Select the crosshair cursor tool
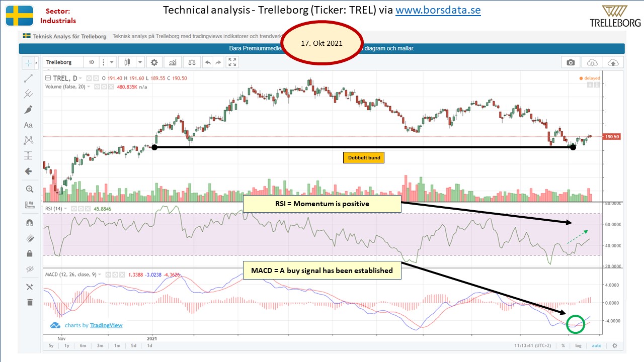This screenshot has width=644, height=362. coord(29,63)
